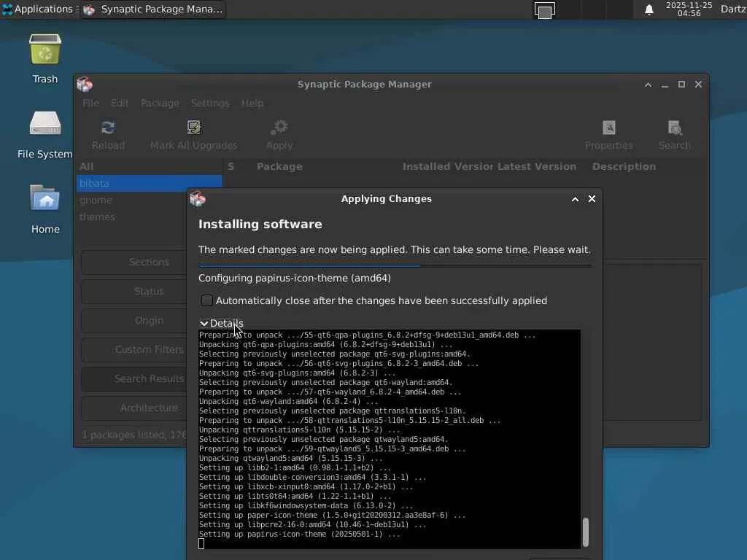Sort by Latest Version column header

point(537,167)
